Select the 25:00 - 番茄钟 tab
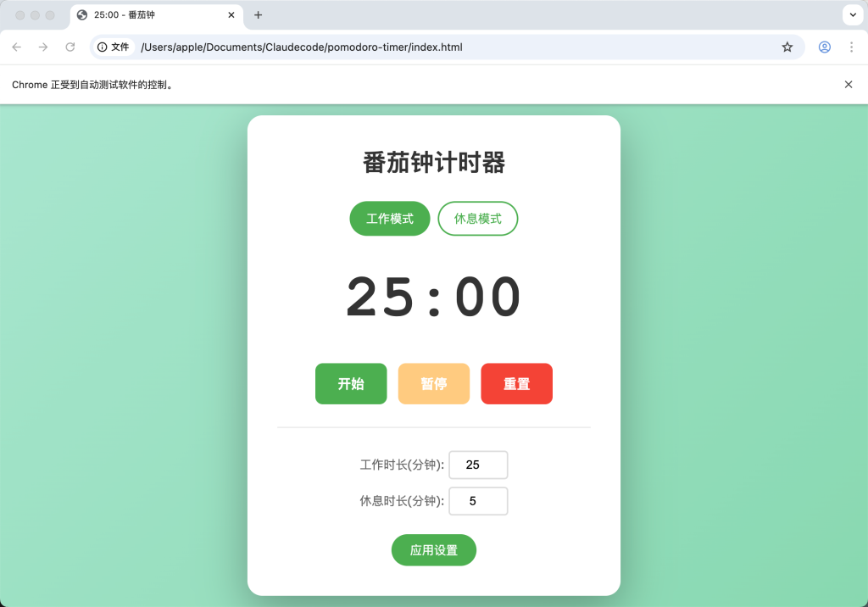Image resolution: width=868 pixels, height=607 pixels. (144, 15)
